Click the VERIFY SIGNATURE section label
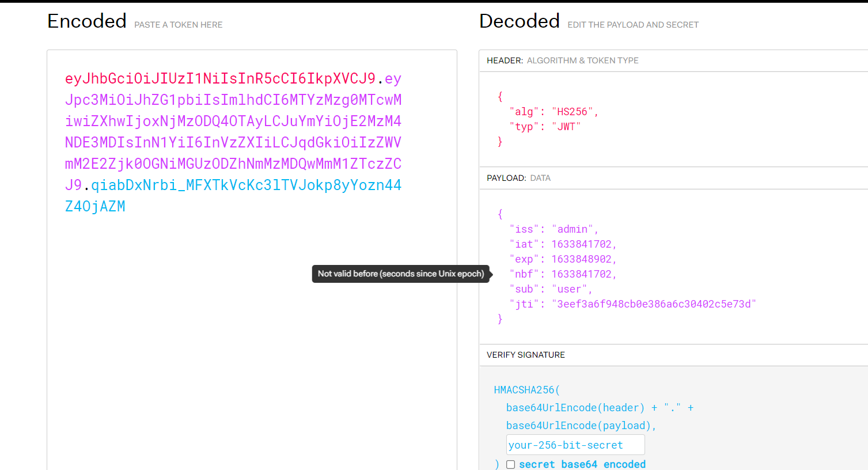This screenshot has width=868, height=470. point(526,355)
